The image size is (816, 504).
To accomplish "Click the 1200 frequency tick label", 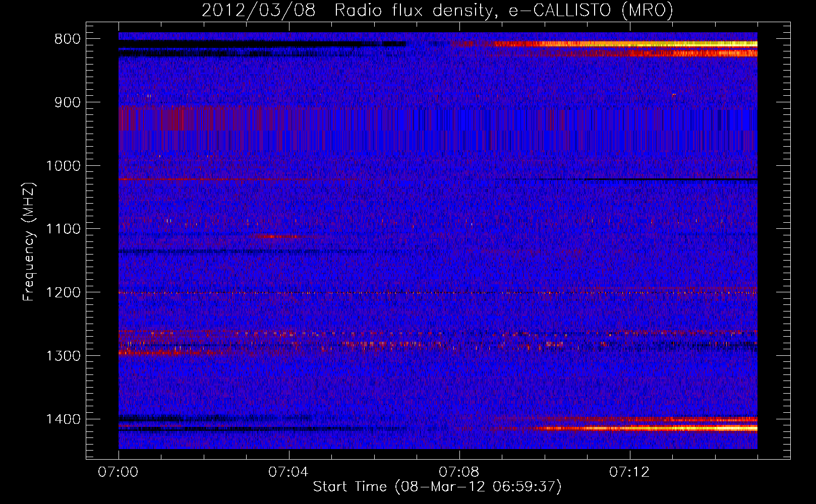I will (x=64, y=292).
